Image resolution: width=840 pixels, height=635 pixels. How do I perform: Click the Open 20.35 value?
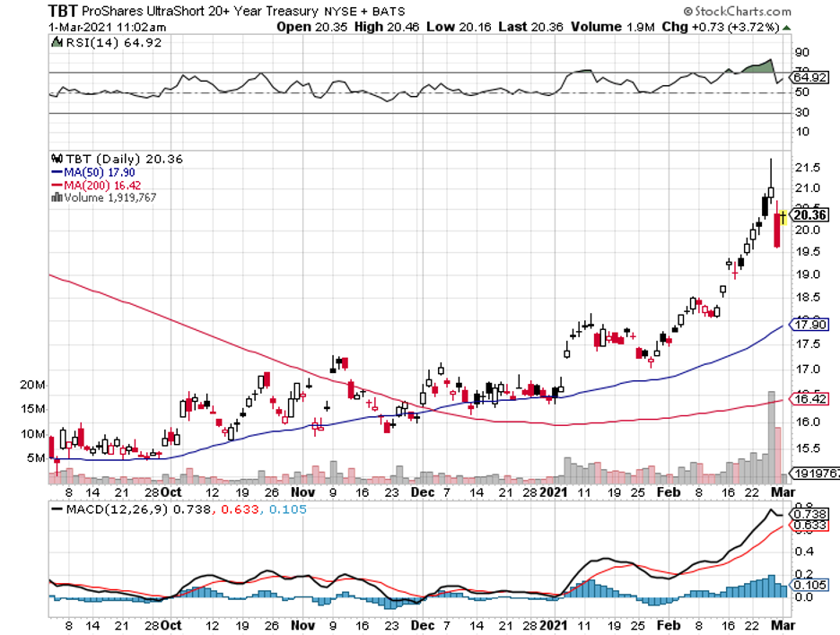pos(311,27)
